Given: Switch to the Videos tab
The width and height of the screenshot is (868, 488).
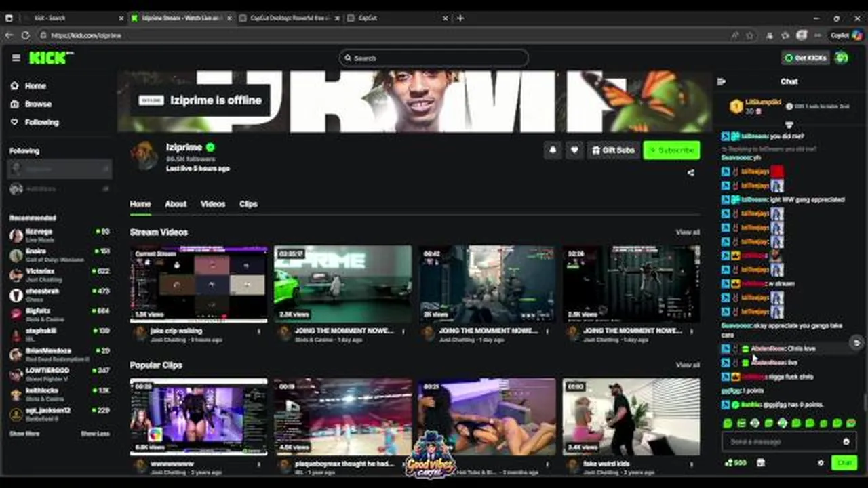Looking at the screenshot, I should click(213, 204).
